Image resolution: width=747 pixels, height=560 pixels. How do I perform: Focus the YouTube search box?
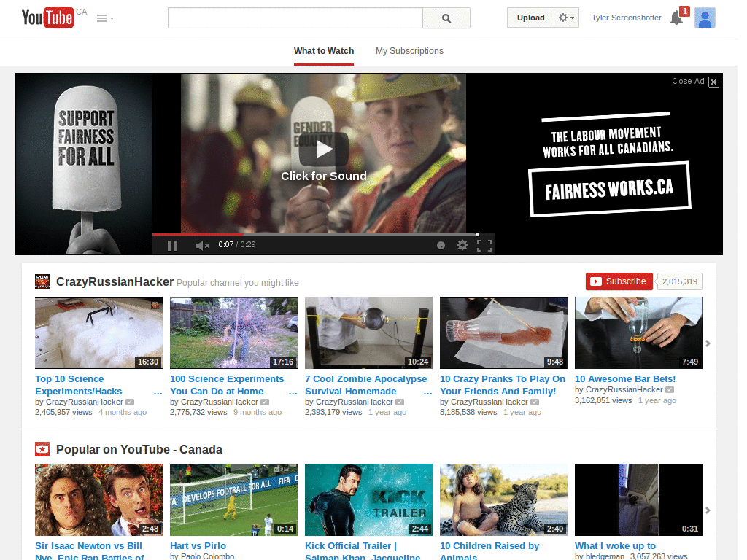(295, 18)
